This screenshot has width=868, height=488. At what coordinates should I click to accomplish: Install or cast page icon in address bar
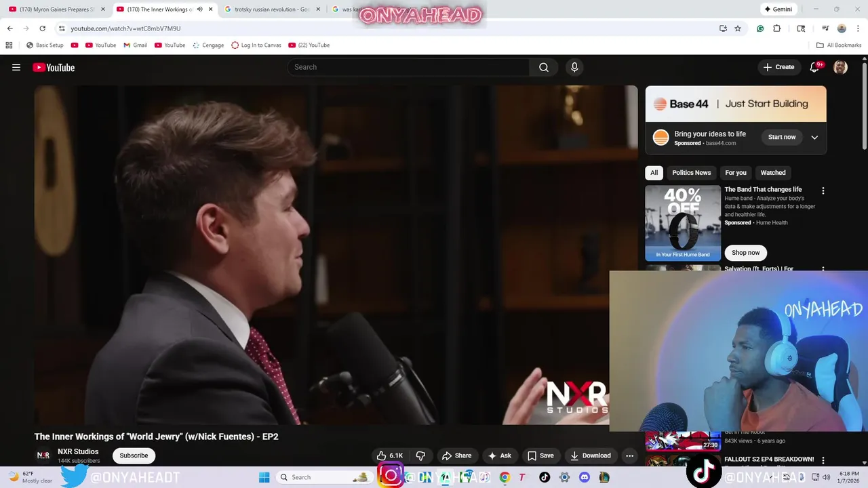(x=723, y=28)
